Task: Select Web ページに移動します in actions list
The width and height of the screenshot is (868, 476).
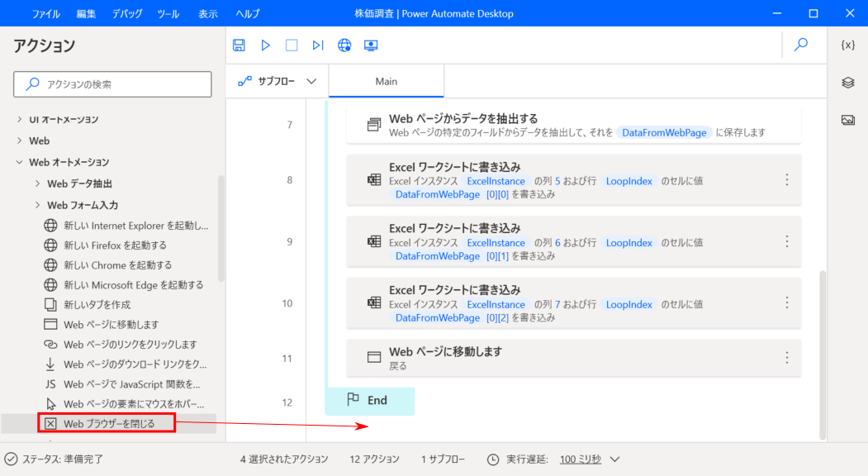Action: click(x=102, y=325)
